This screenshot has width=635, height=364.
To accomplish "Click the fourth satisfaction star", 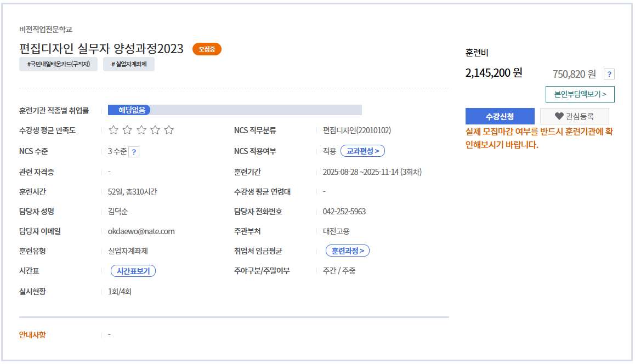I will coord(155,130).
